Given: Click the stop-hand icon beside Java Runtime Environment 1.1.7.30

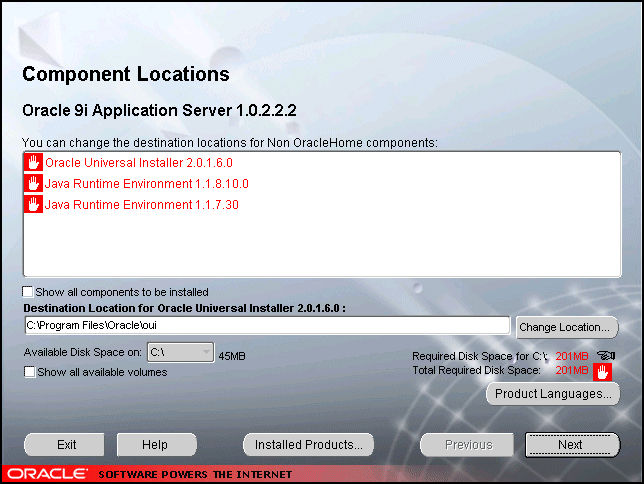Looking at the screenshot, I should (x=33, y=204).
